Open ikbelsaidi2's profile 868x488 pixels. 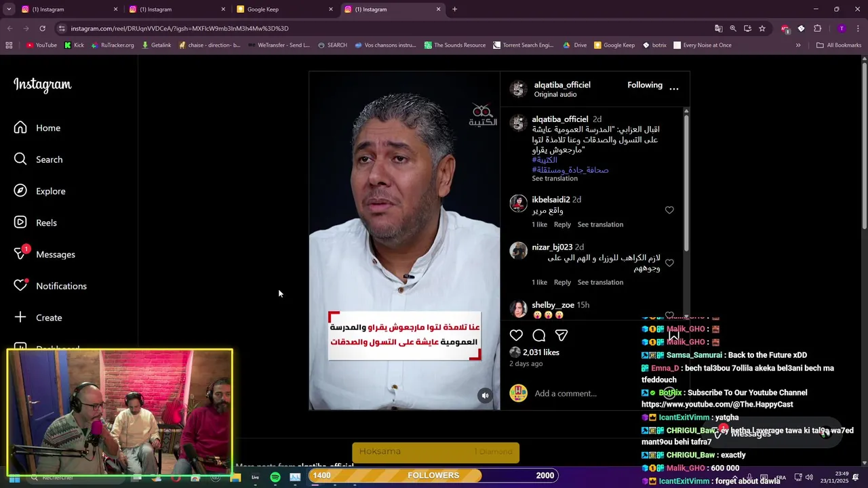[x=551, y=200]
